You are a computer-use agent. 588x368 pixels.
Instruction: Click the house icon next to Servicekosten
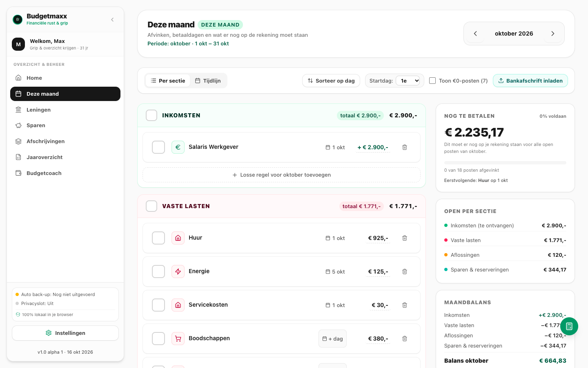(x=178, y=305)
